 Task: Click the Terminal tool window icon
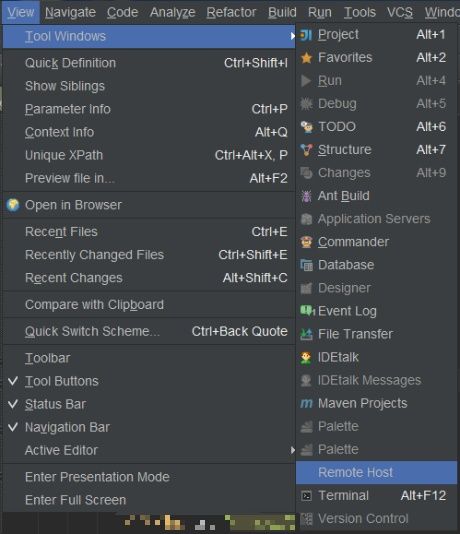click(306, 496)
